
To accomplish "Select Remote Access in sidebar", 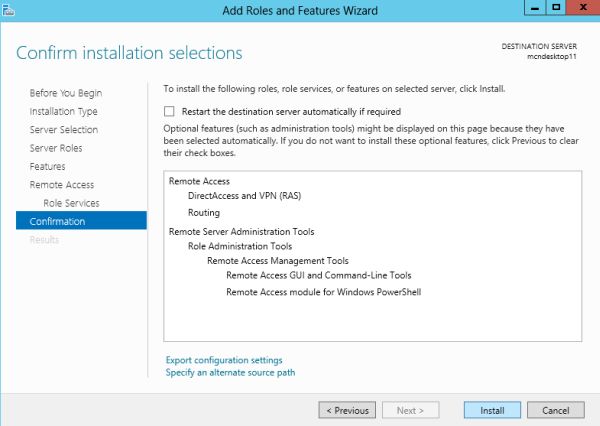I will [x=62, y=185].
